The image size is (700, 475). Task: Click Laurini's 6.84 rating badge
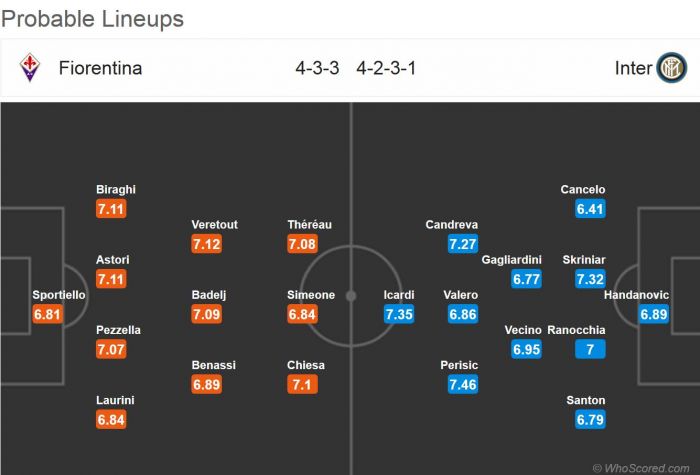click(111, 419)
